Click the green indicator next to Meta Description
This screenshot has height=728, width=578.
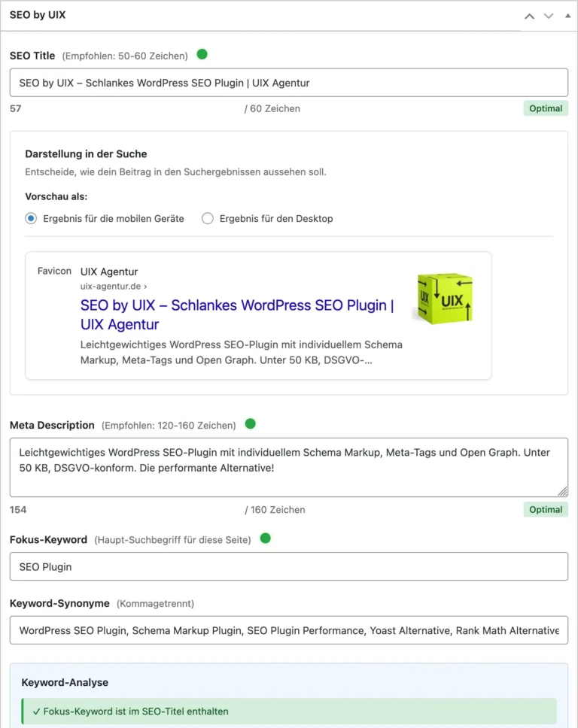click(x=250, y=424)
